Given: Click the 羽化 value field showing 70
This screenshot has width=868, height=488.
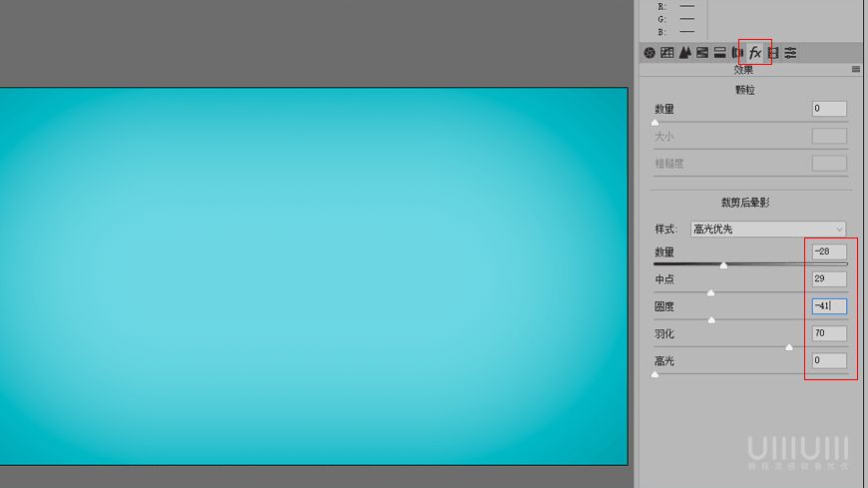Looking at the screenshot, I should click(829, 333).
